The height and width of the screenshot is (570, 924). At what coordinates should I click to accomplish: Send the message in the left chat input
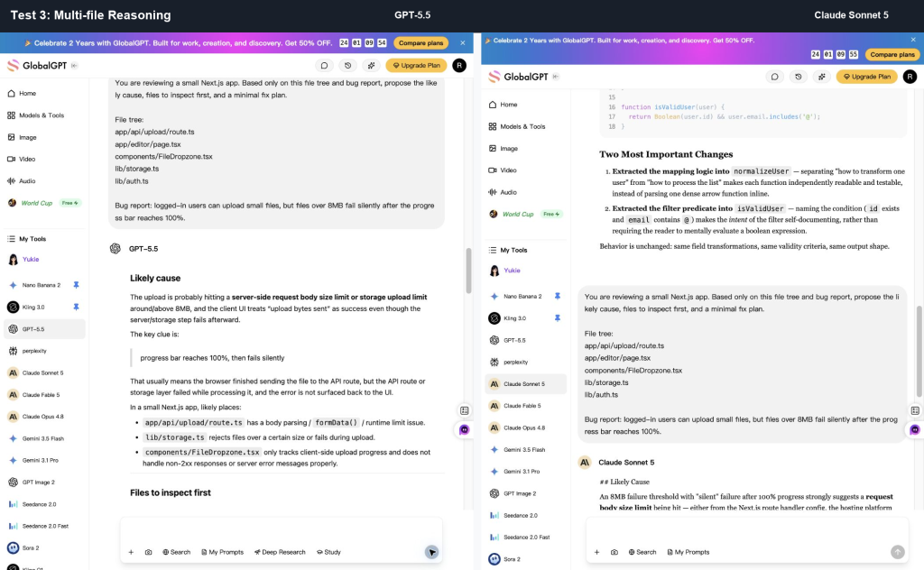tap(432, 552)
